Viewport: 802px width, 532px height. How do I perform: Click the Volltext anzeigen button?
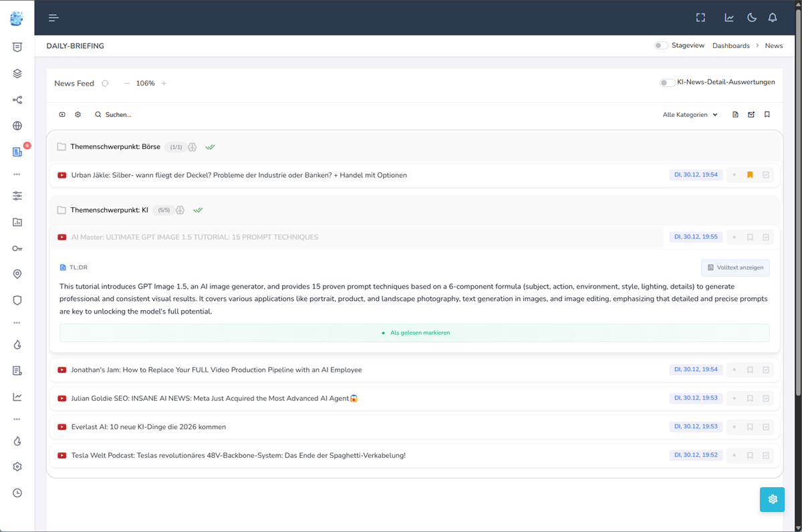[735, 267]
